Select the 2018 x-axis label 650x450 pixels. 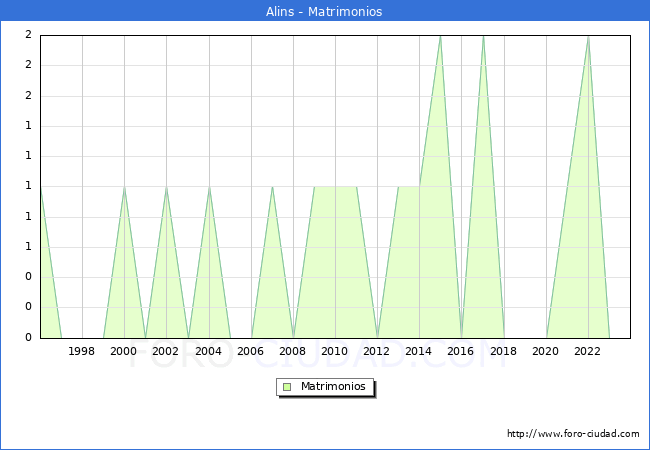coord(504,351)
